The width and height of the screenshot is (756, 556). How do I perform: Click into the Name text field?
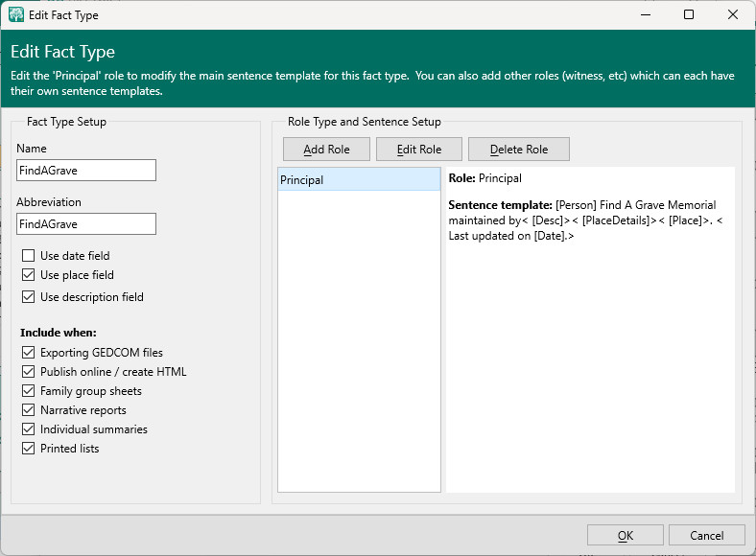click(86, 170)
